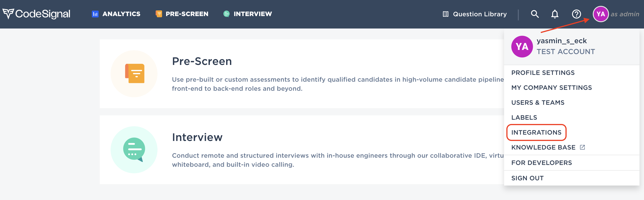644x200 pixels.
Task: Open the search magnifier icon
Action: pyautogui.click(x=535, y=14)
